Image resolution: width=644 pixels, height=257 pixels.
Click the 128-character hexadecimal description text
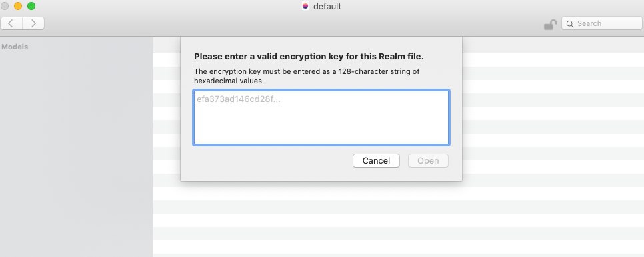307,76
